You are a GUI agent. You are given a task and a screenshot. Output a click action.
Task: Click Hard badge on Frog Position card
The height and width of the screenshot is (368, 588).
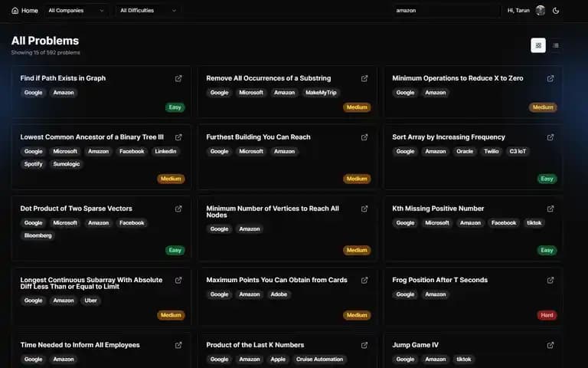(x=547, y=315)
